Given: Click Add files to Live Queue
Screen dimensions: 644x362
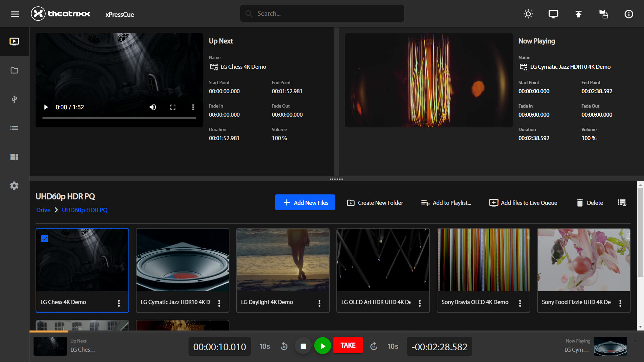Looking at the screenshot, I should tap(523, 203).
